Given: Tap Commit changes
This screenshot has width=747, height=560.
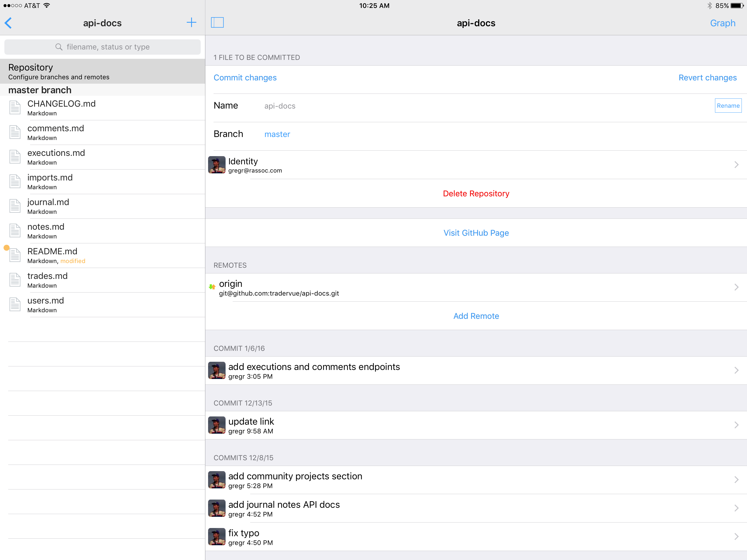Looking at the screenshot, I should pos(245,78).
